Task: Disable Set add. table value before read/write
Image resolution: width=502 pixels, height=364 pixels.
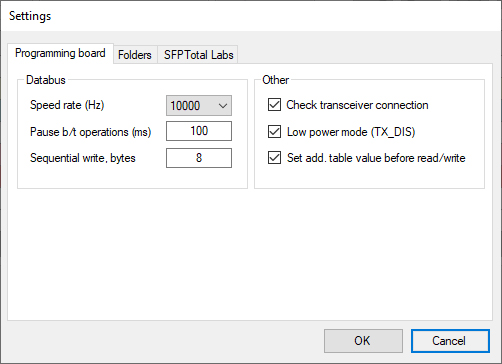Action: click(x=274, y=158)
